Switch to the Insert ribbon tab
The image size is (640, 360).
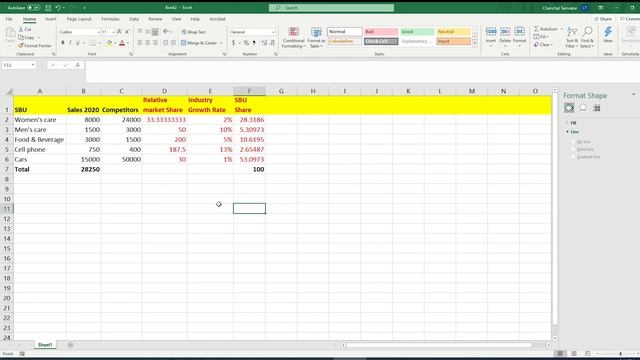point(51,19)
